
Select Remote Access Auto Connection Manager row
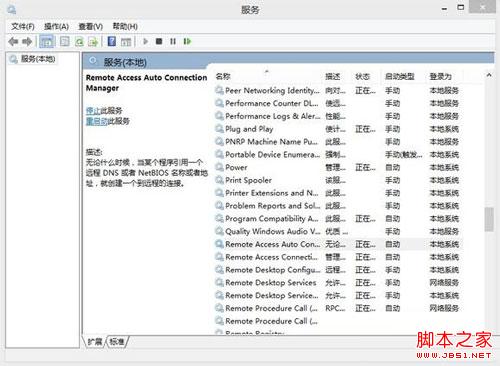click(337, 244)
